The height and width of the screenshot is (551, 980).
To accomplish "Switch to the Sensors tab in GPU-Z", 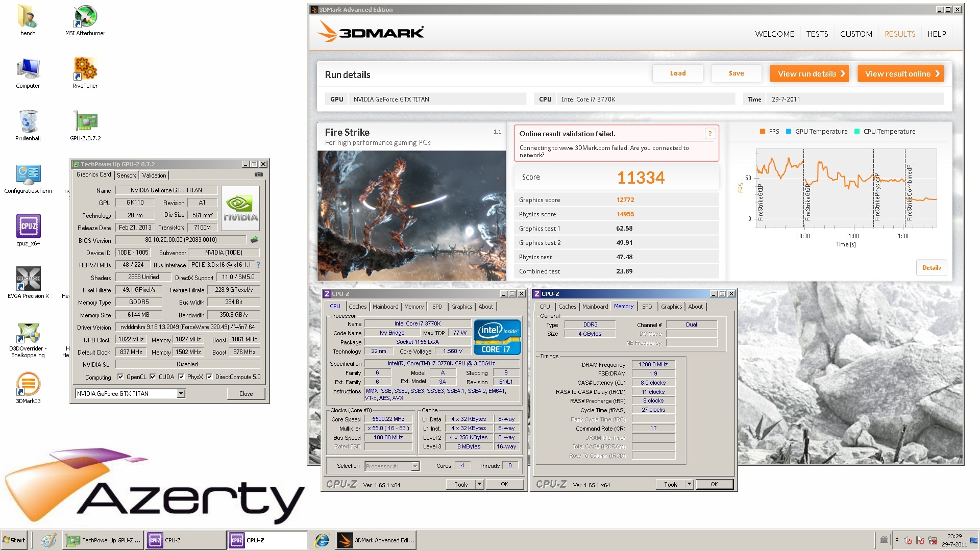I will click(127, 175).
